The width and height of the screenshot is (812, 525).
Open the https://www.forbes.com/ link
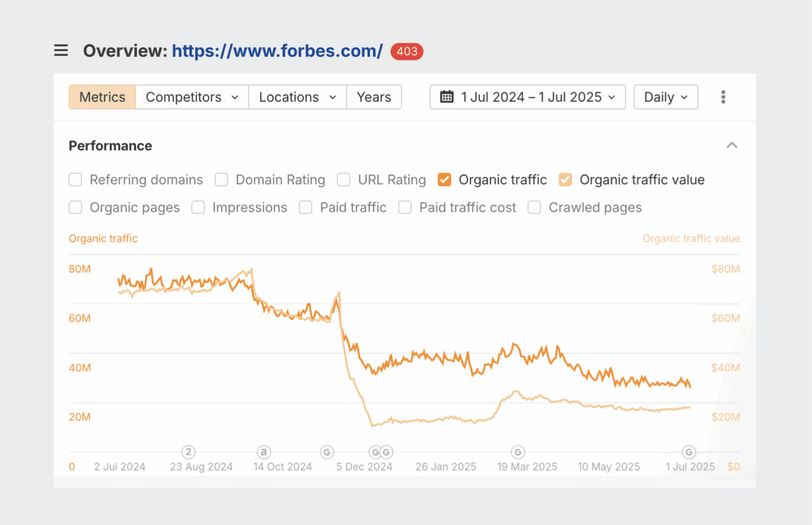(277, 51)
